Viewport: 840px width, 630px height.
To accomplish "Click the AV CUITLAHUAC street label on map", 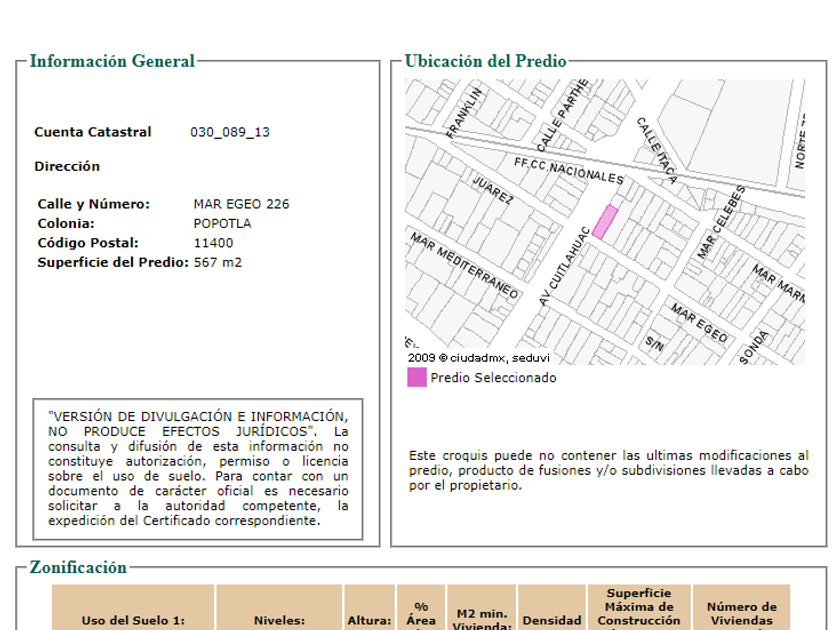I will [564, 267].
